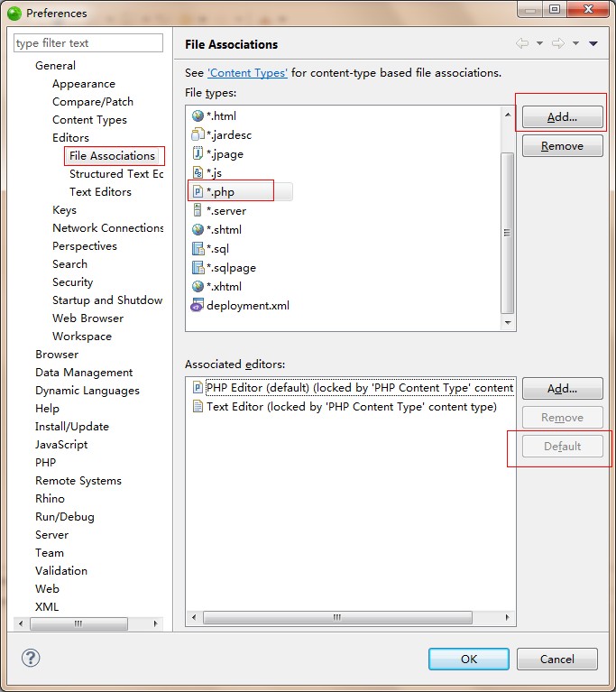This screenshot has height=692, width=616.
Task: Select Data Management category
Action: pos(84,373)
